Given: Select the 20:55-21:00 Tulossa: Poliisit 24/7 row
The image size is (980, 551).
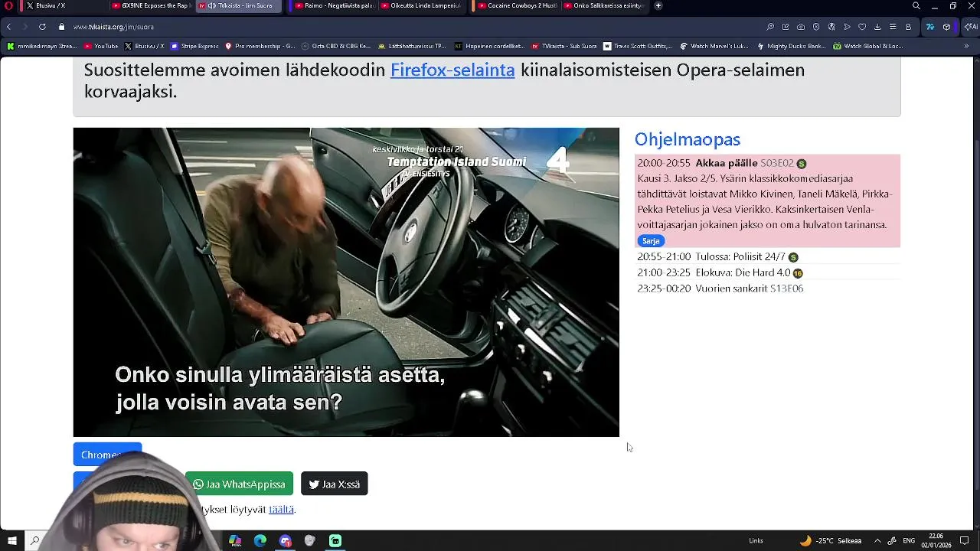Looking at the screenshot, I should click(x=768, y=257).
